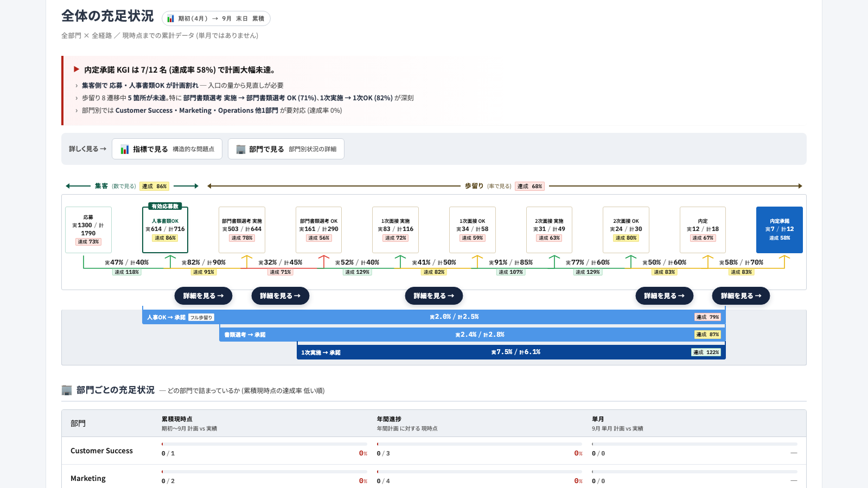This screenshot has height=488, width=868.
Task: Click 詳細を見る under 1次面接 実施 stage
Action: click(434, 296)
